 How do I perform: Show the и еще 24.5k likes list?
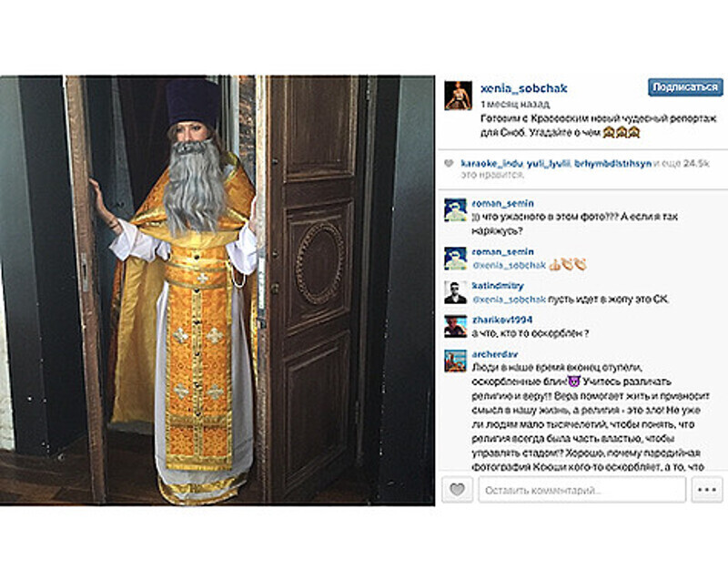click(x=682, y=164)
